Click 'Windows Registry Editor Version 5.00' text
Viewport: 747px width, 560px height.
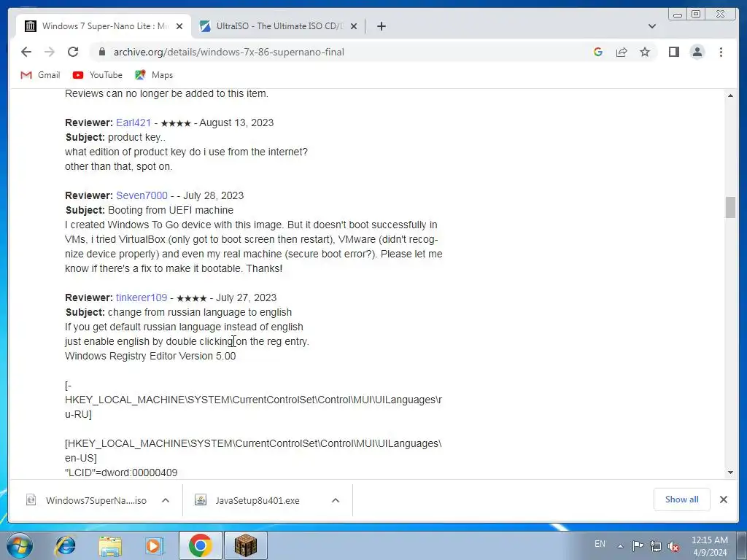tap(150, 356)
